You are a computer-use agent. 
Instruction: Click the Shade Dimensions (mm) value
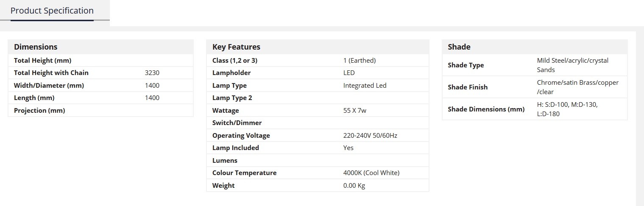(567, 109)
